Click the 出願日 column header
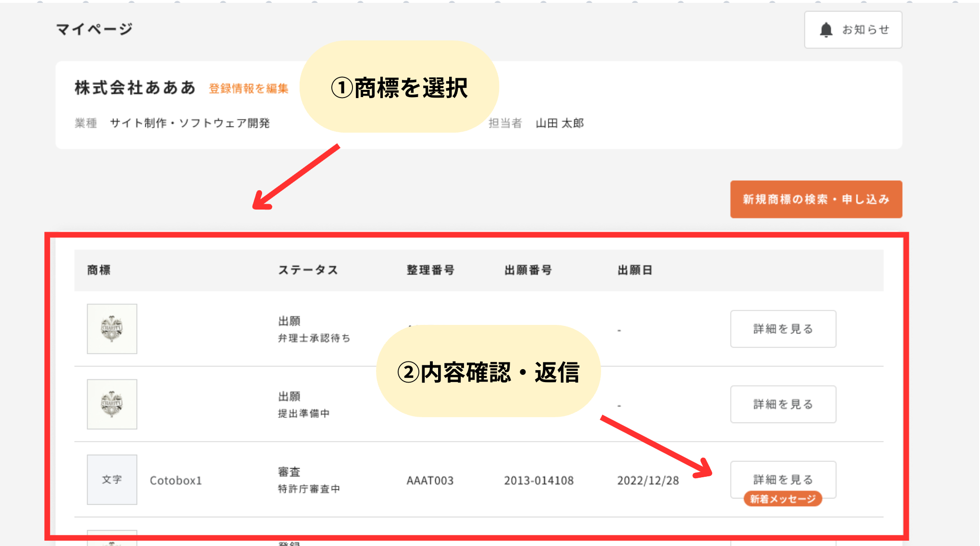 pyautogui.click(x=635, y=270)
